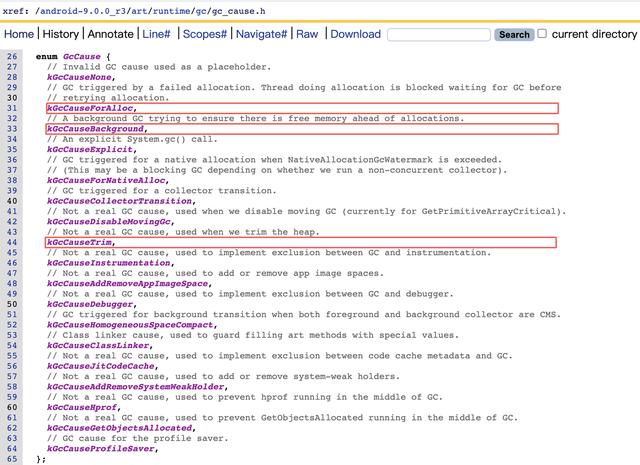Click line number 50
Image resolution: width=640 pixels, height=465 pixels.
pyautogui.click(x=12, y=304)
